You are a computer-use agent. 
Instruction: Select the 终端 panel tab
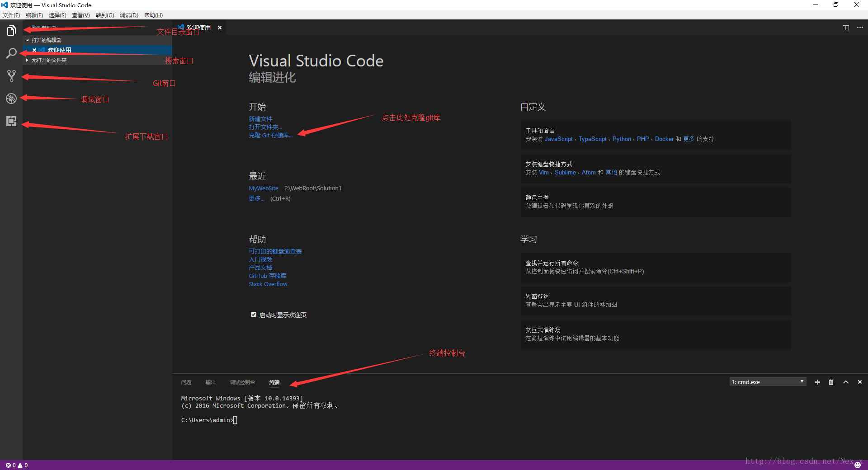274,382
